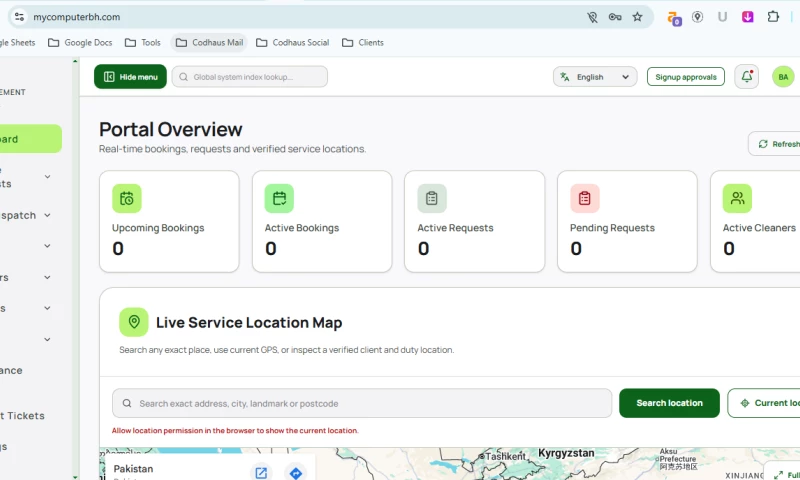Click the red allow location permission warning text

(x=235, y=431)
